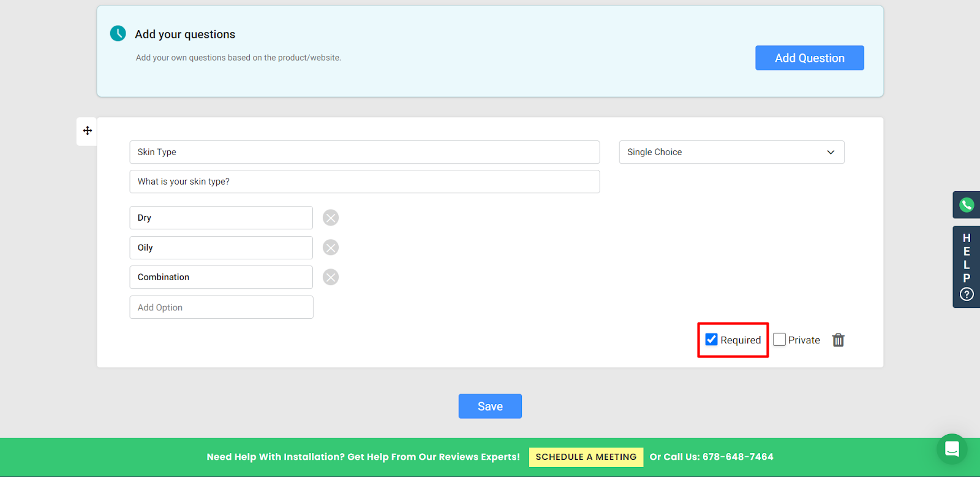Save the custom question
The height and width of the screenshot is (477, 980).
490,406
